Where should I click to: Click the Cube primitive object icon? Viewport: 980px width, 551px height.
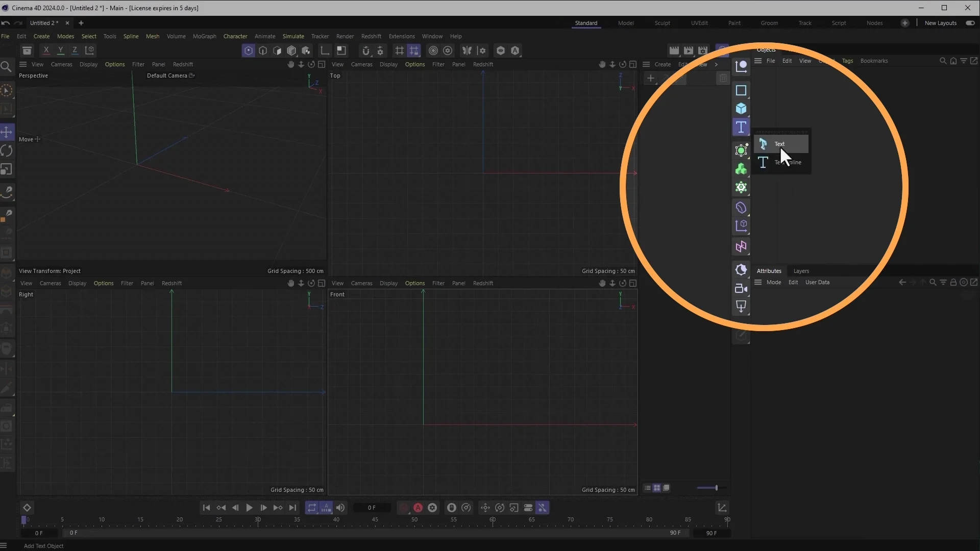point(741,109)
